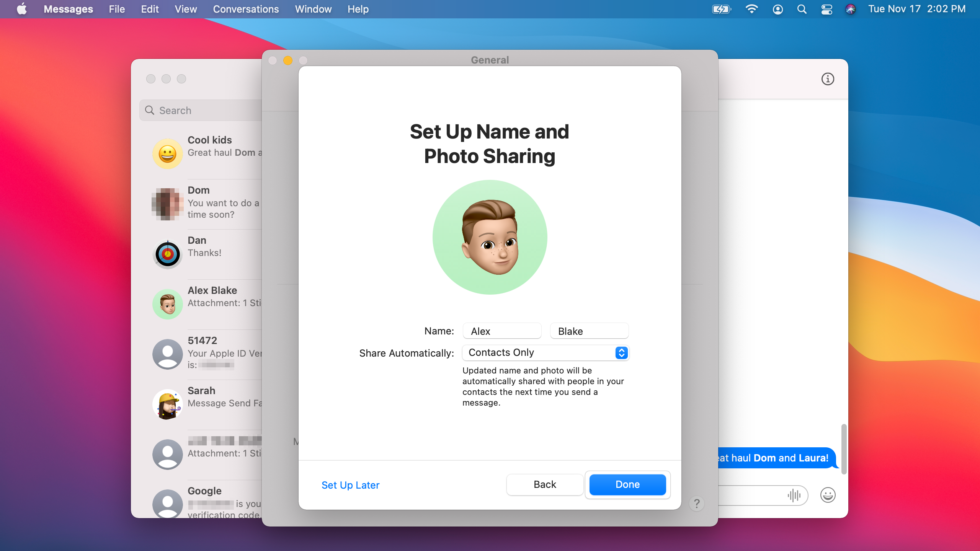Click 51472 generic contact avatar
980x551 pixels.
tap(167, 354)
